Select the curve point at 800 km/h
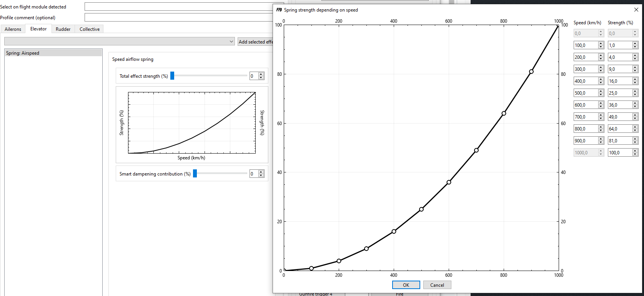This screenshot has height=296, width=644. click(x=504, y=113)
